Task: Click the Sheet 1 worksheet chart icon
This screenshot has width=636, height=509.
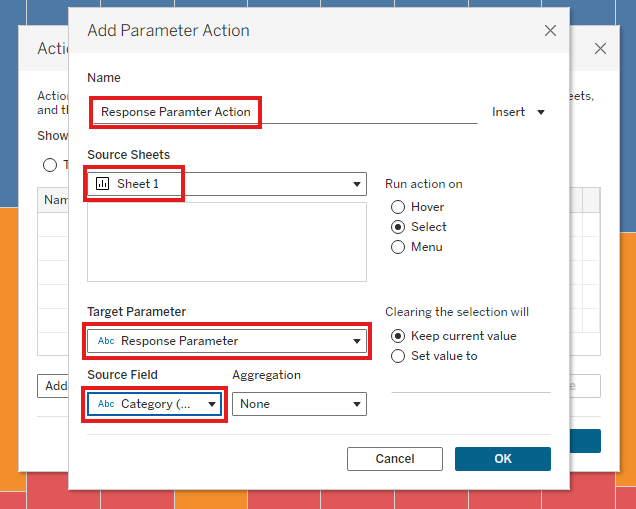Action: point(102,184)
